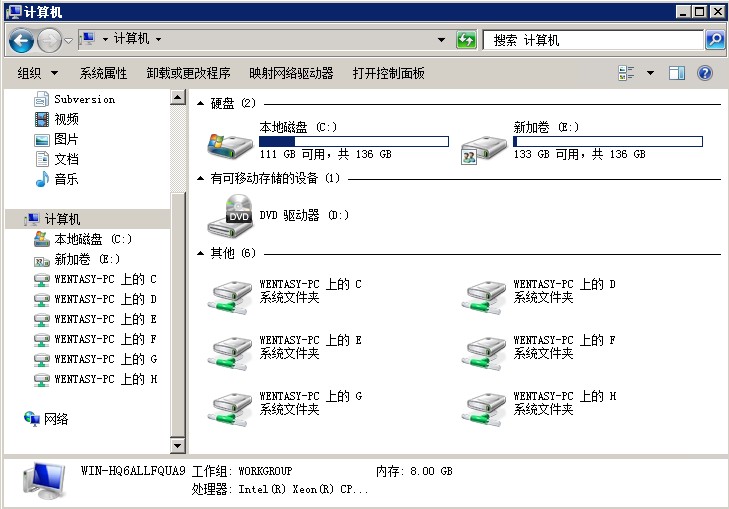Toggle the preview pane button
The height and width of the screenshot is (509, 729).
coord(676,73)
